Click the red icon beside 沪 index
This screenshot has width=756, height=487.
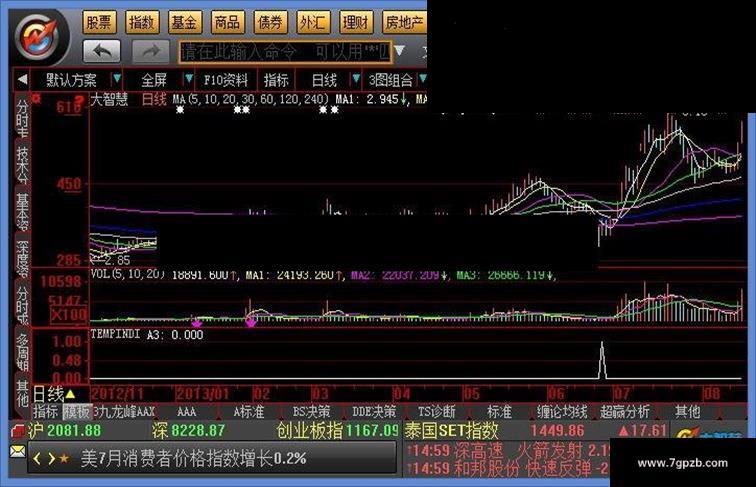[x=18, y=430]
